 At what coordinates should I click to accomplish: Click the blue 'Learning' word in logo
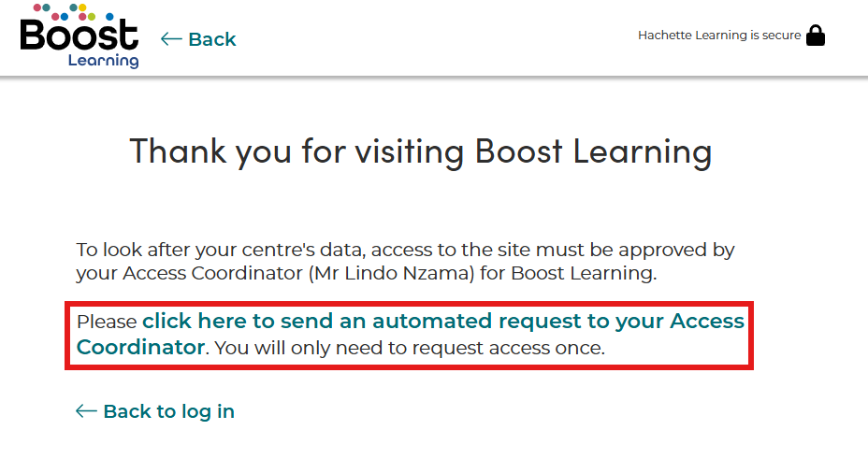(x=103, y=61)
